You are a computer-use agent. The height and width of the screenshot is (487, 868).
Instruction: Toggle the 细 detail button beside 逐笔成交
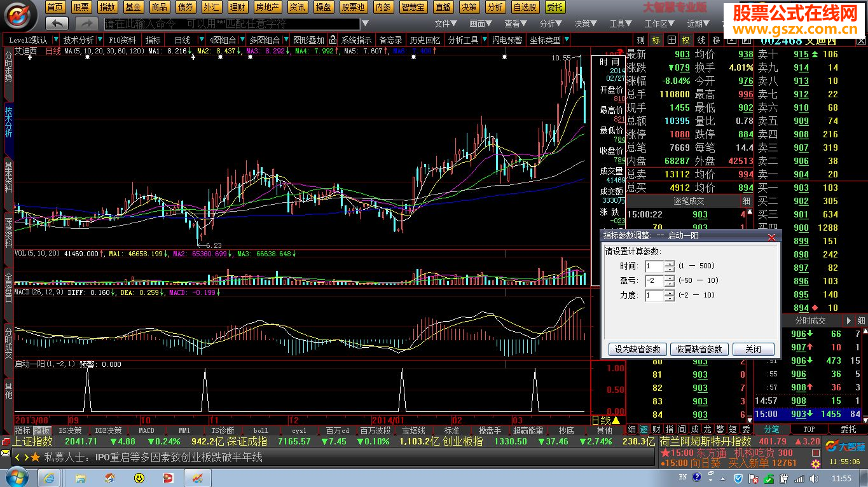[x=746, y=201]
